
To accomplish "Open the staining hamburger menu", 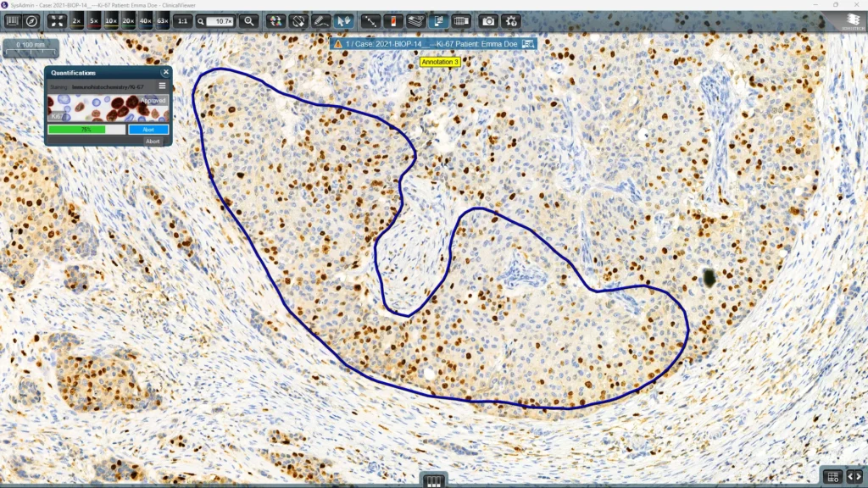I will click(x=162, y=86).
